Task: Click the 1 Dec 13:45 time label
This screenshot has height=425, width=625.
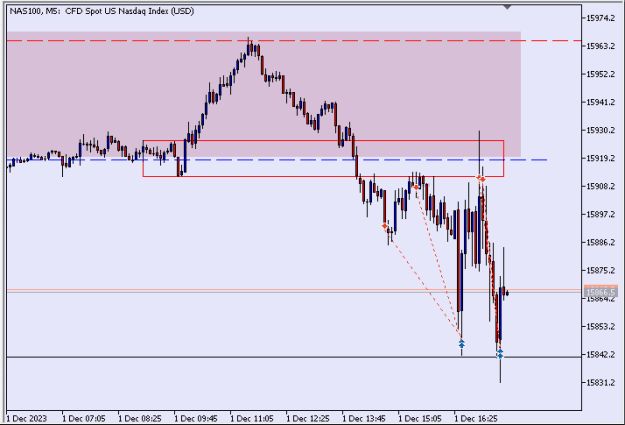Action: tap(364, 419)
